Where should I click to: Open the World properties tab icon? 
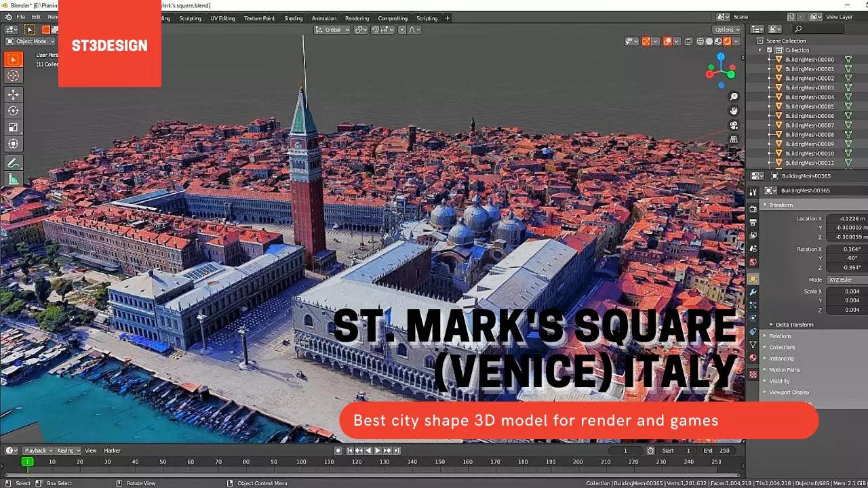pos(753,262)
